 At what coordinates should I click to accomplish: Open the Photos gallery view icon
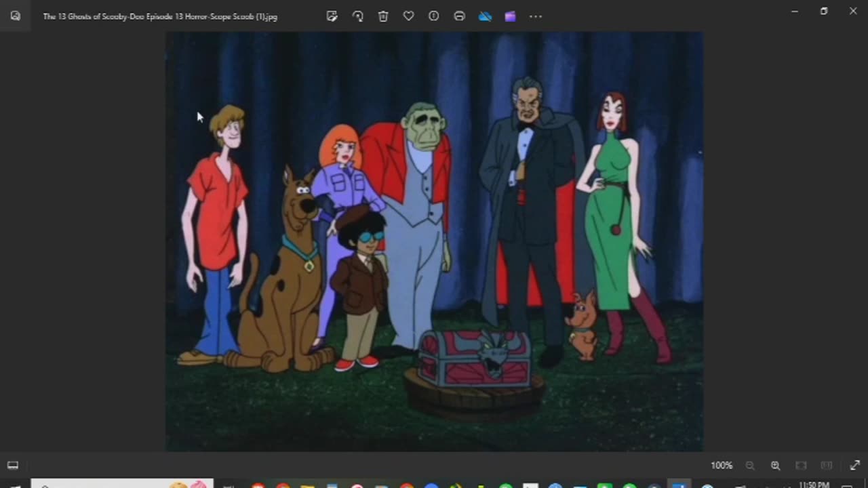16,16
